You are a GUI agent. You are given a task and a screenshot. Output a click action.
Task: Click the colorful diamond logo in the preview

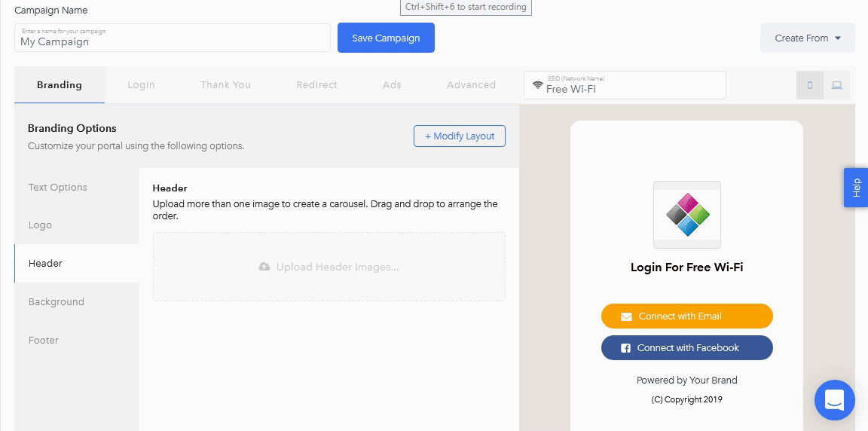click(687, 215)
